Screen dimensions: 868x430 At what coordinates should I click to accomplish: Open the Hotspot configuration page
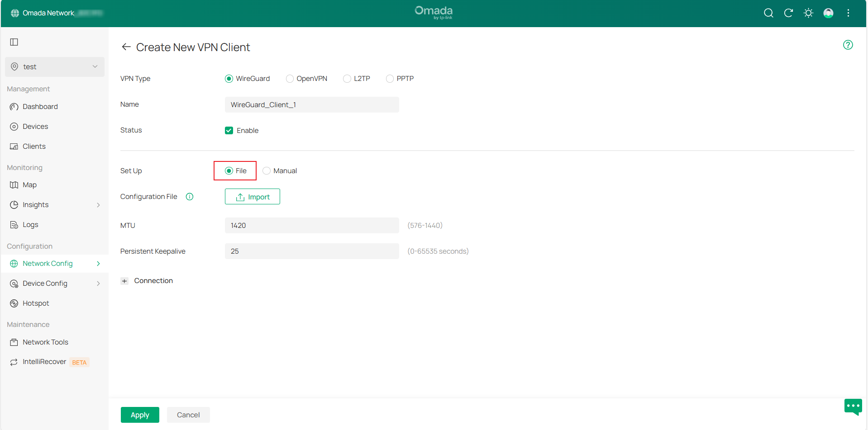point(36,303)
